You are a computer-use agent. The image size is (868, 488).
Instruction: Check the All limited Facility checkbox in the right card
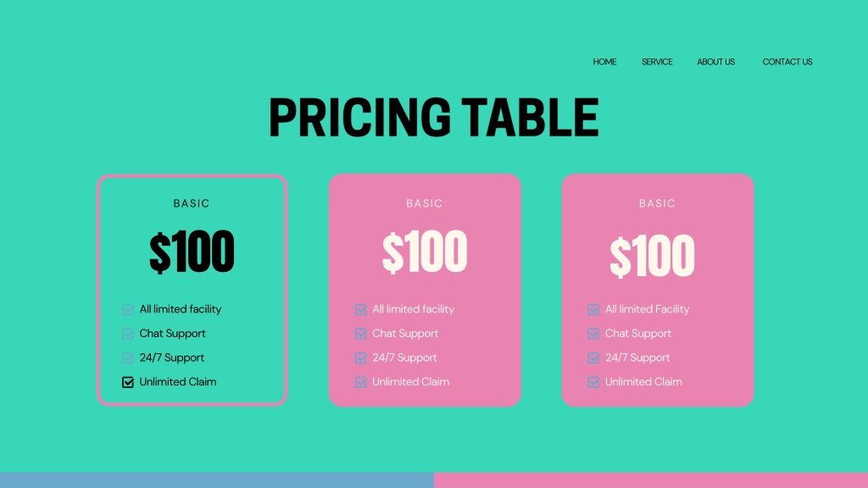click(x=593, y=309)
